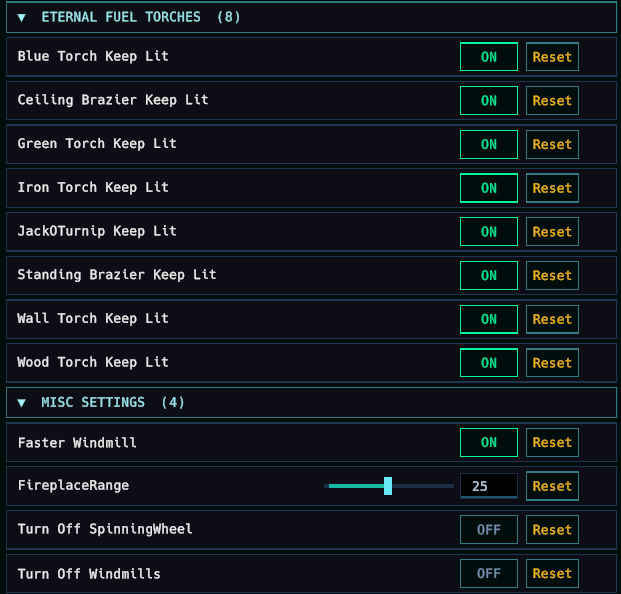Click the FireplaceRange value field showing 25
Viewport: 621px width, 594px height.
point(489,486)
